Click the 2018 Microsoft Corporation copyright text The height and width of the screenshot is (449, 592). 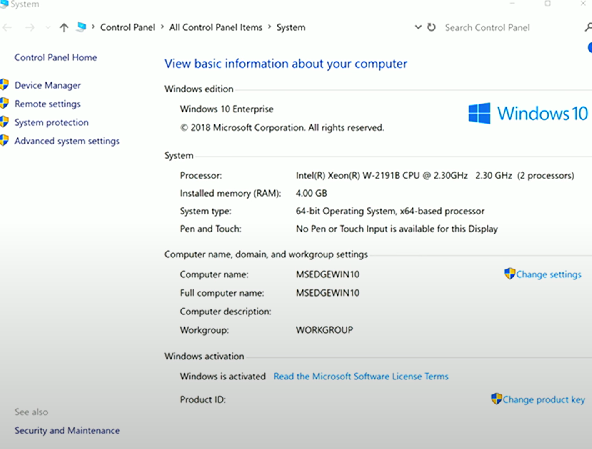282,128
